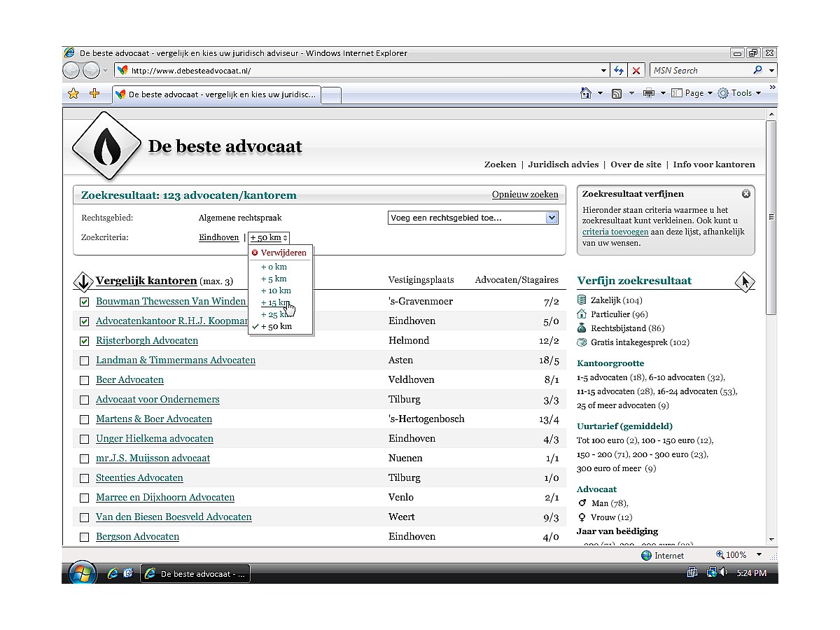This screenshot has width=840, height=630.
Task: Uncheck Bouwman Thewessen Van Winden for comparison
Action: [x=84, y=301]
